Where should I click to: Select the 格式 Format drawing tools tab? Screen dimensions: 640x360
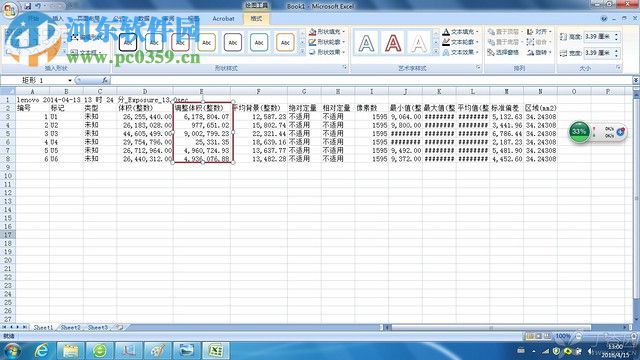coord(256,19)
